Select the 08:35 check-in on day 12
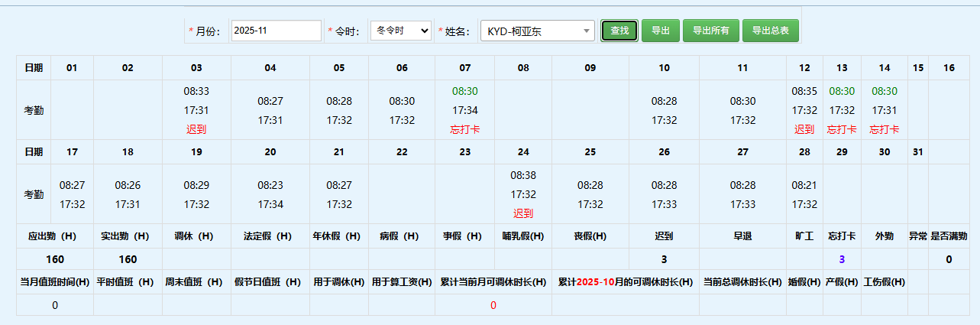 (x=804, y=91)
